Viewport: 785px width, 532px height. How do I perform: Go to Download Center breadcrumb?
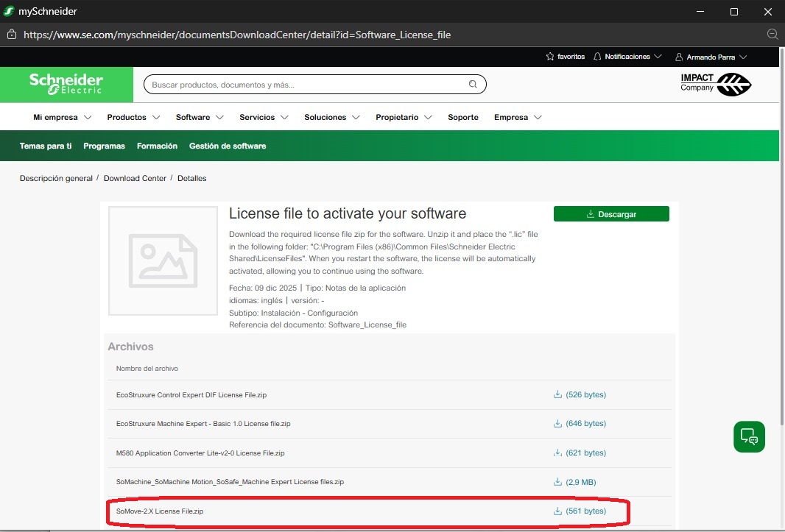point(135,178)
